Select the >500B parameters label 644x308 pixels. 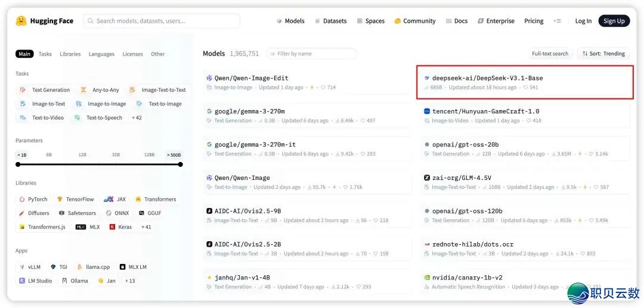click(174, 155)
